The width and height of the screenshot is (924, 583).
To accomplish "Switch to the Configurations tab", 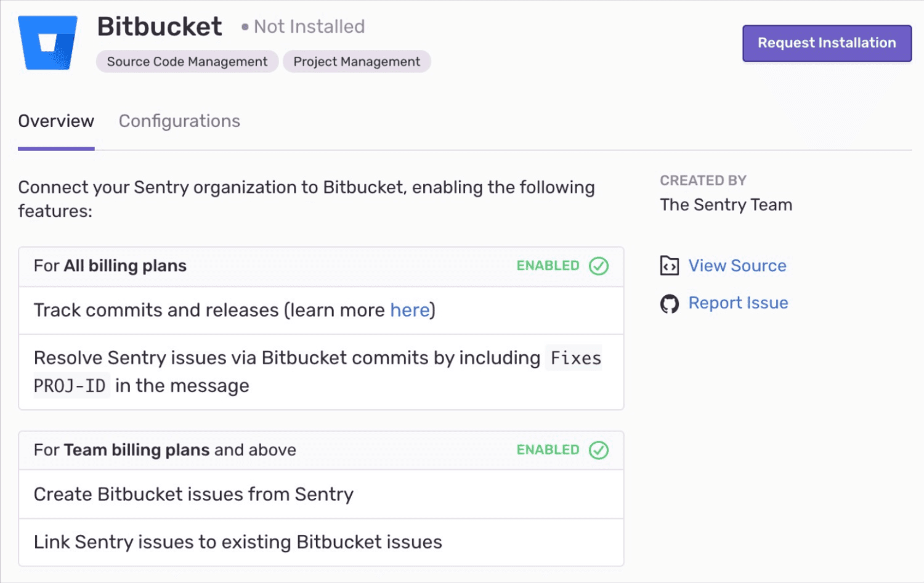I will coord(179,121).
